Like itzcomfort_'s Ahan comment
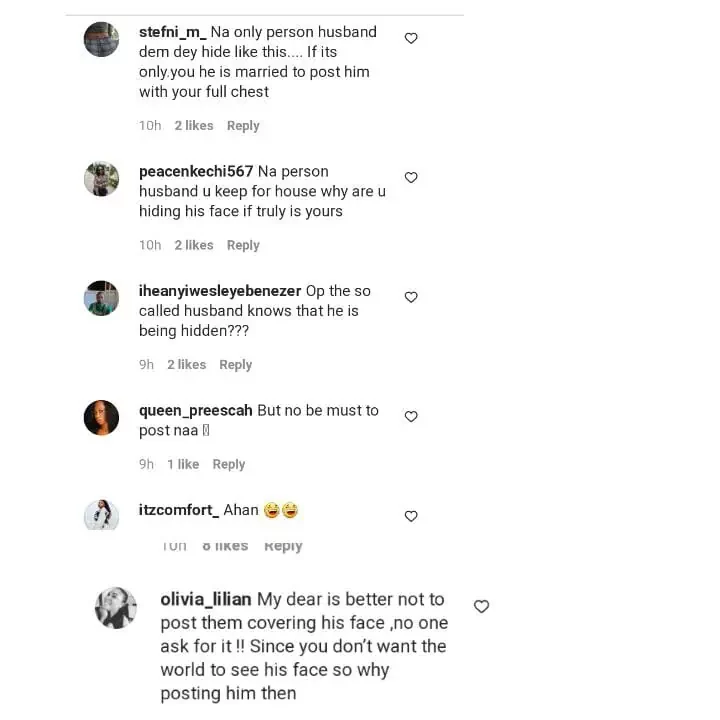 coord(410,516)
